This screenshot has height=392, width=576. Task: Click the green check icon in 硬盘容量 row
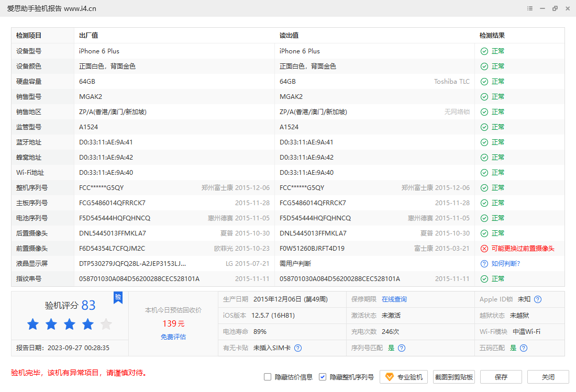(x=484, y=82)
